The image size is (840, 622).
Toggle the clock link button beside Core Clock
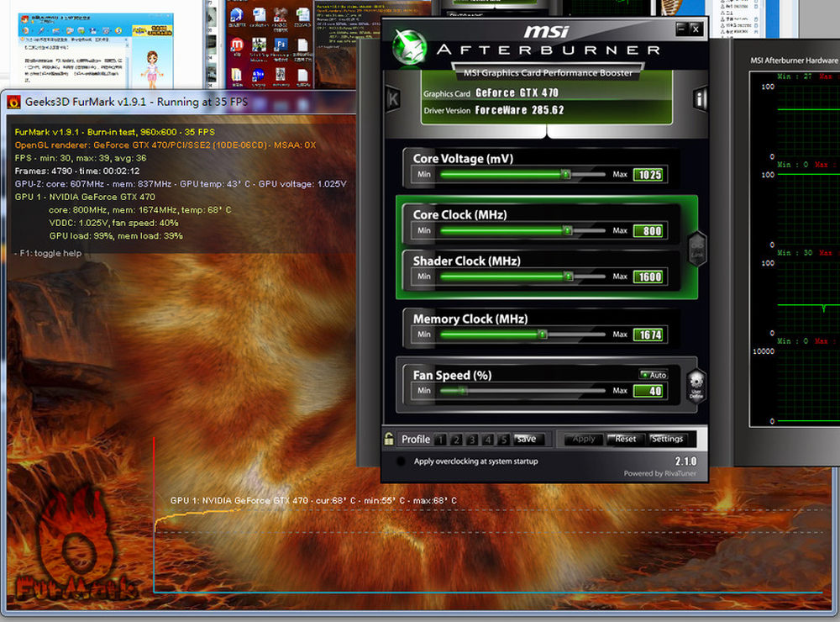coord(697,248)
